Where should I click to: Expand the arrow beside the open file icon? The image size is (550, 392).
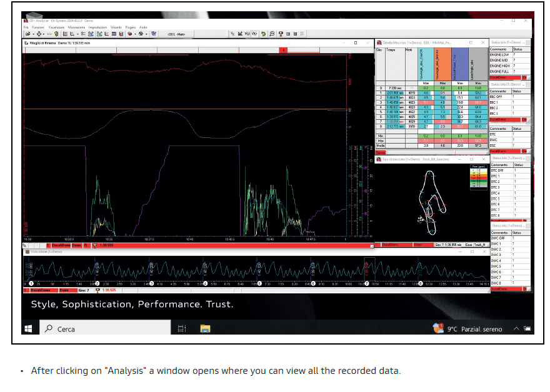tap(33, 34)
